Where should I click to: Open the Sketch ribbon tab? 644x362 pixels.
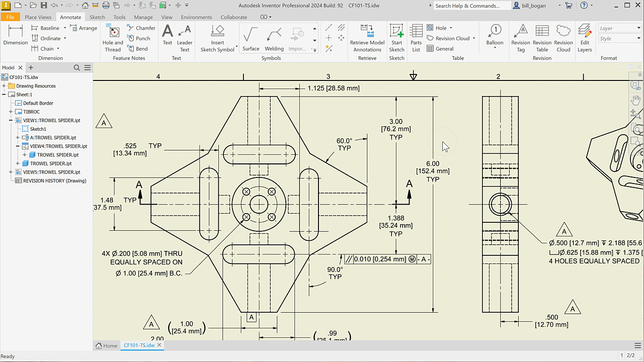pyautogui.click(x=97, y=17)
